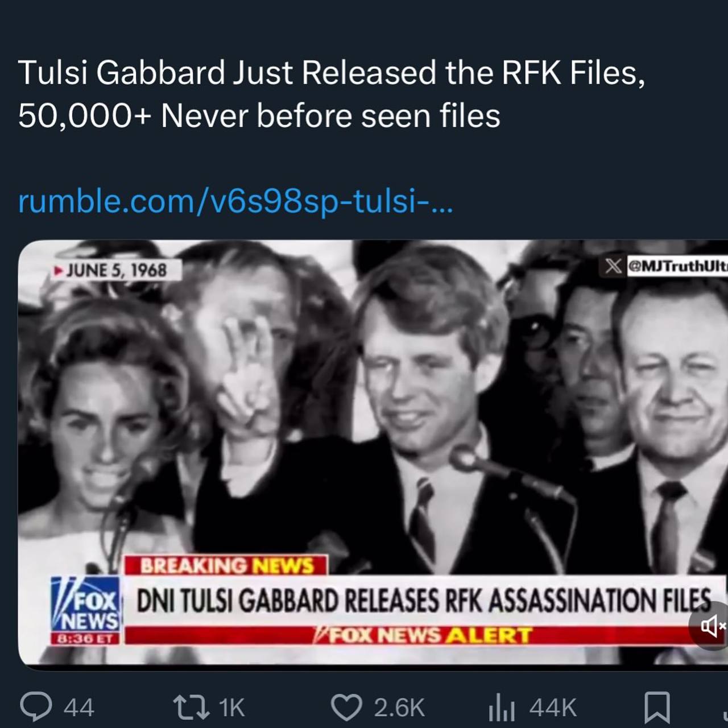Click the tweet text about RFK Files
This screenshot has width=728, height=728.
tap(332, 94)
